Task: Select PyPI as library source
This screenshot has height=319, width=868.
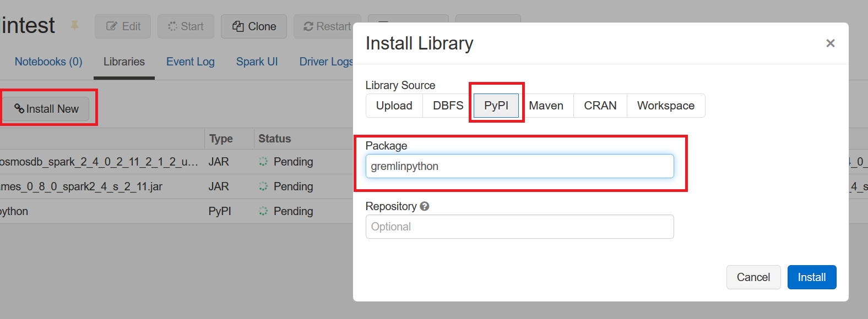Action: [x=496, y=106]
